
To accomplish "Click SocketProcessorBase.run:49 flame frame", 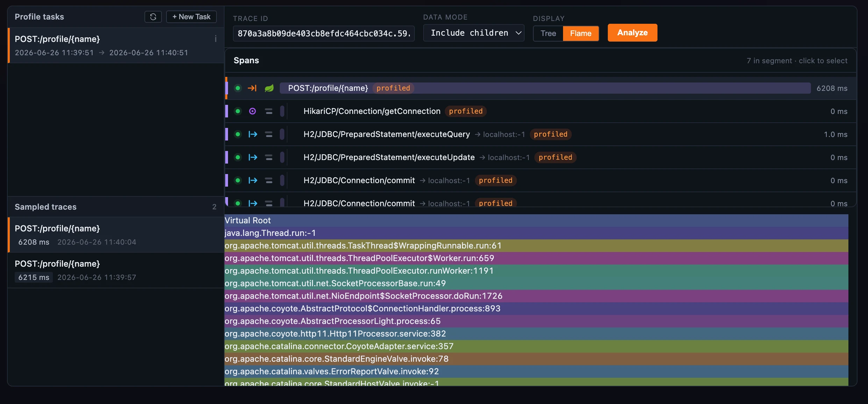I will pos(536,283).
